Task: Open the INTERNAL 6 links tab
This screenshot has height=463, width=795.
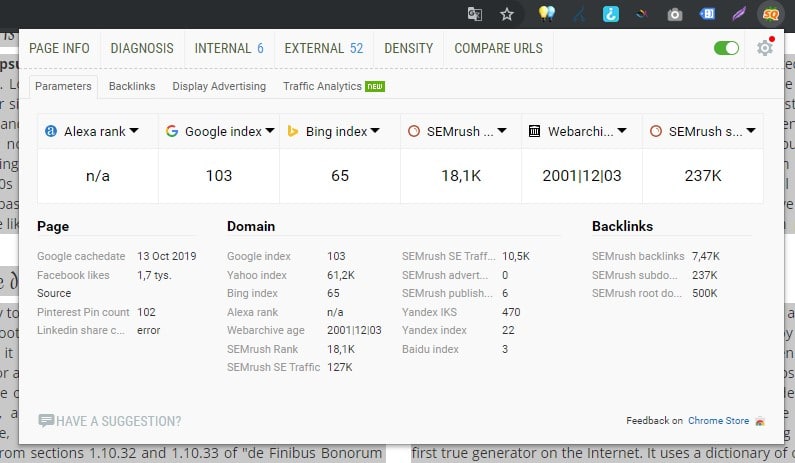Action: pos(229,48)
